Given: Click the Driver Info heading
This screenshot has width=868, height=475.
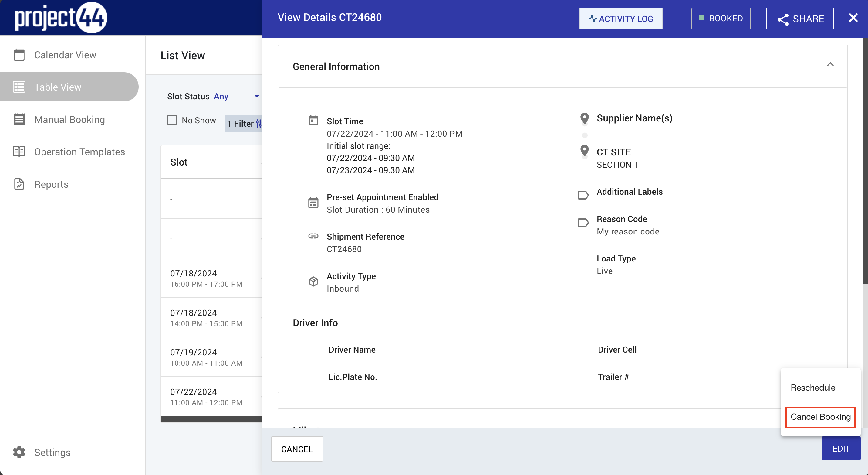Looking at the screenshot, I should click(315, 323).
